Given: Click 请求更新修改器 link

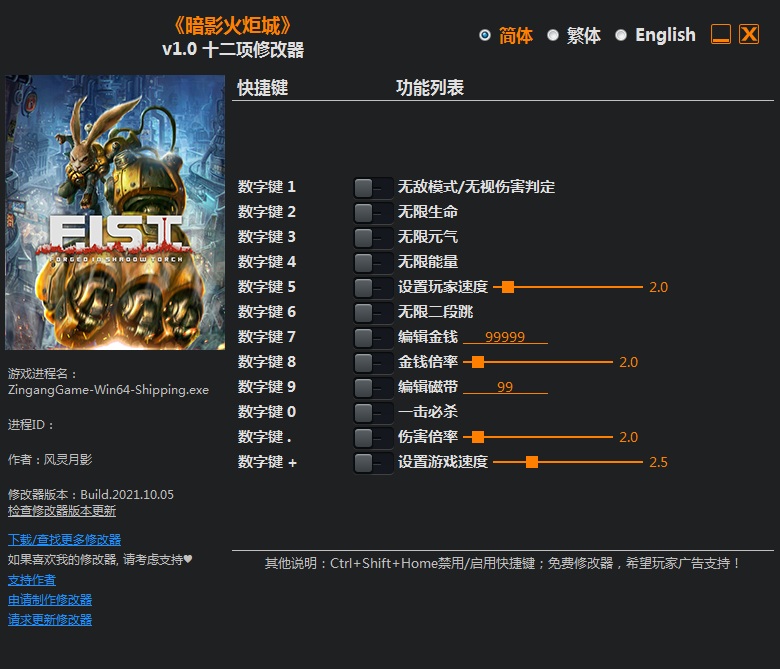Looking at the screenshot, I should pos(50,620).
